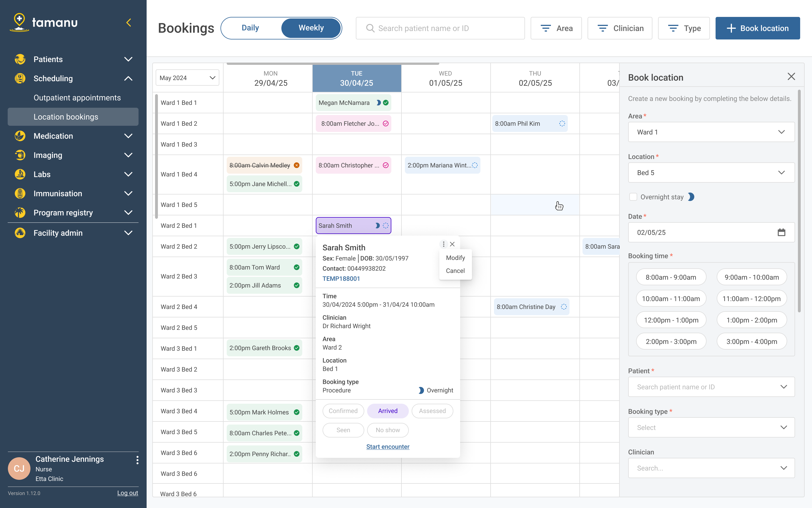
Task: Toggle the Arrived status for Sarah Smith
Action: coord(387,410)
